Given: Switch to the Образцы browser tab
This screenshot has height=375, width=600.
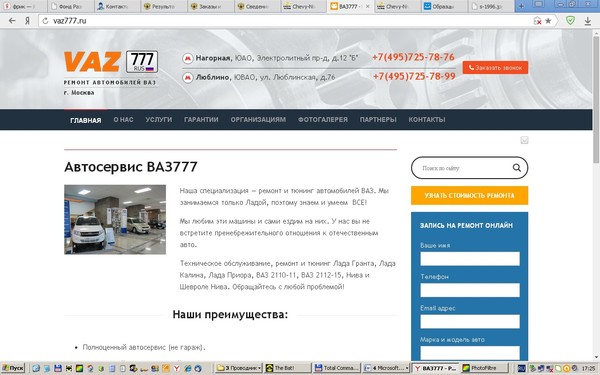Looking at the screenshot, I should 445,6.
